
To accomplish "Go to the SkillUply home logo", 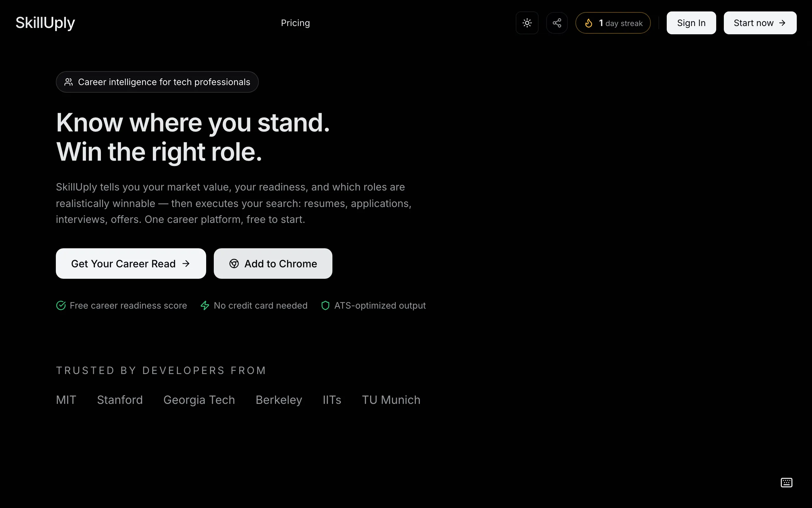I will coord(45,23).
